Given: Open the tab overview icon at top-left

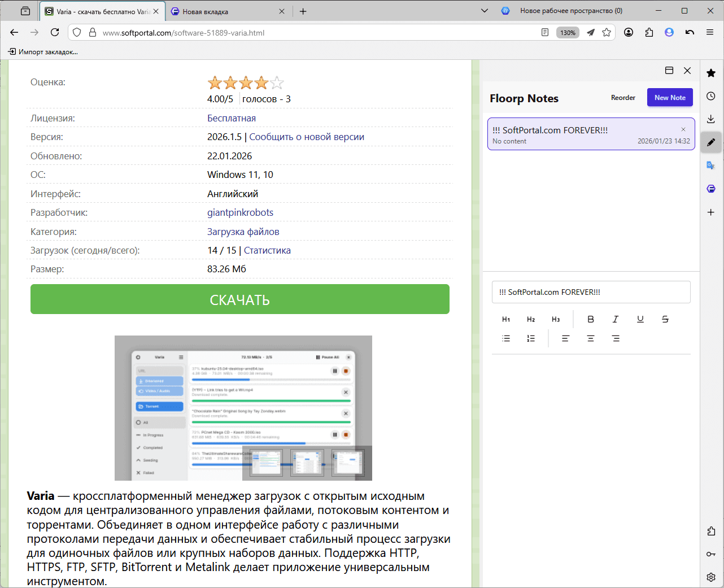Looking at the screenshot, I should [25, 11].
